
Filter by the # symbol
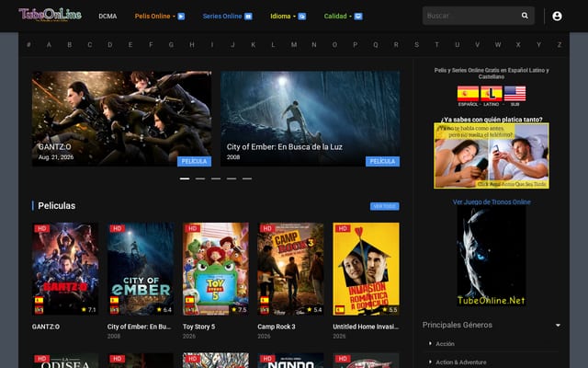pos(28,45)
